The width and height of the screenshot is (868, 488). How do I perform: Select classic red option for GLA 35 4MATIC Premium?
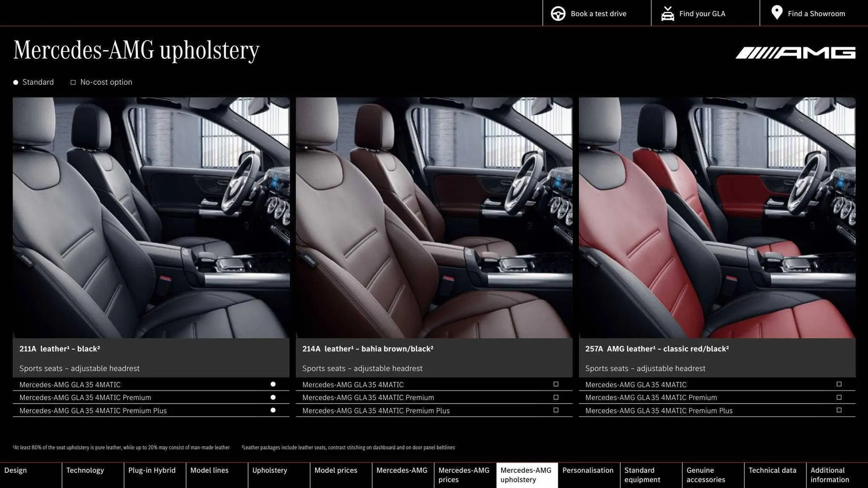838,397
